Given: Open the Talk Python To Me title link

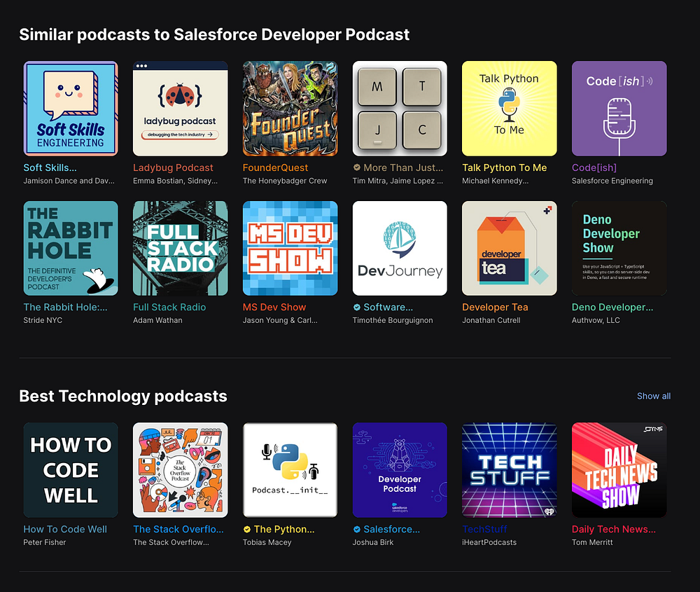Looking at the screenshot, I should [x=505, y=167].
